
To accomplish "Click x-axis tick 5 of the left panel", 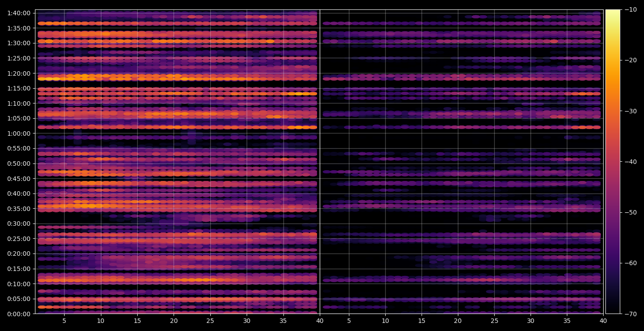I will click(x=64, y=321).
